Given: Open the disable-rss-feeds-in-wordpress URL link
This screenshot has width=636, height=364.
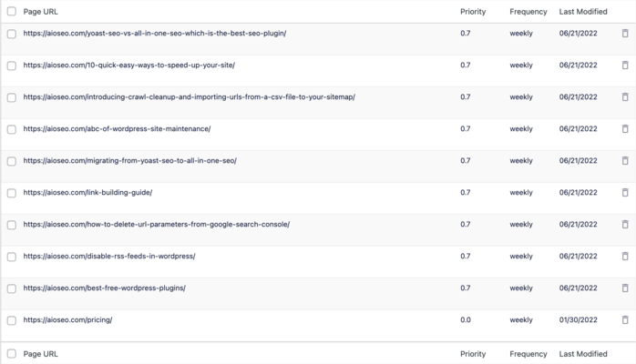Looking at the screenshot, I should point(109,257).
